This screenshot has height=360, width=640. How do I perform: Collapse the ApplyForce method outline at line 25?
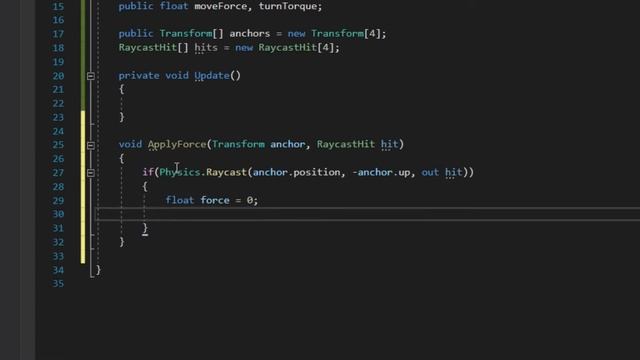[x=91, y=145]
